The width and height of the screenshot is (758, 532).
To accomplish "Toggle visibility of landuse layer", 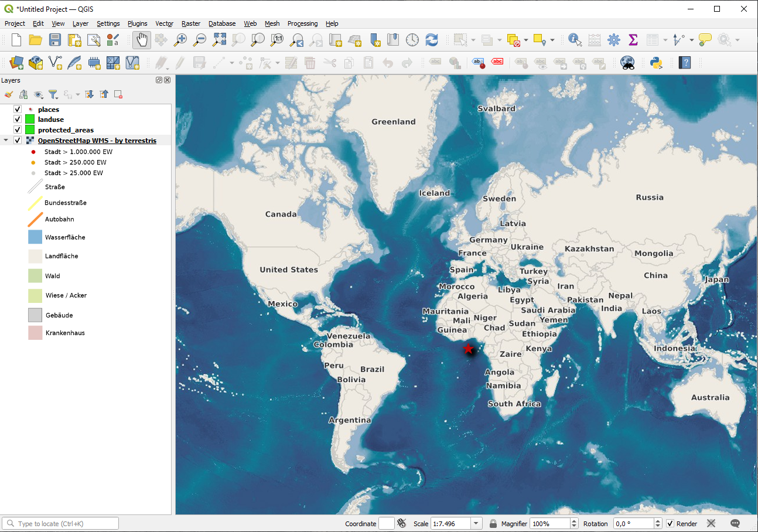I will (18, 120).
